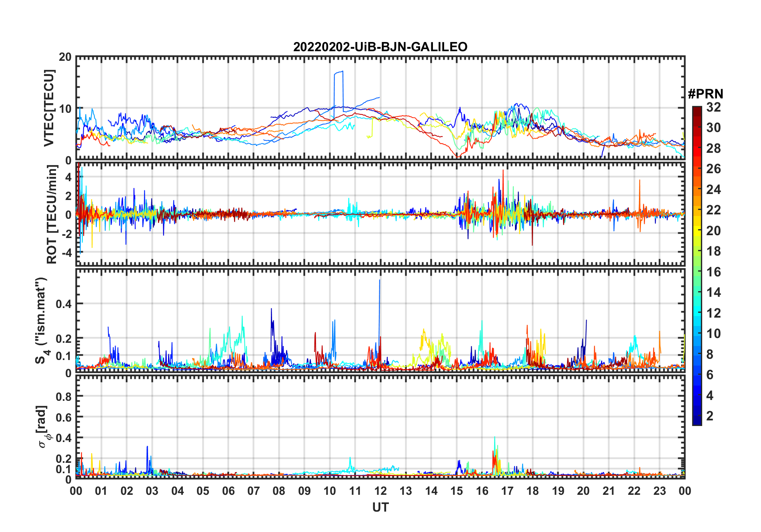
Task: Select the "VTEC[TECU]" y-axis label
Action: tap(49, 108)
